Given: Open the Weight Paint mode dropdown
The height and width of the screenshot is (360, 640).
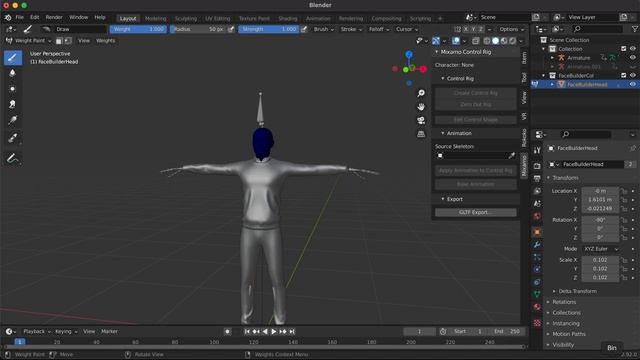Looking at the screenshot, I should 29,41.
